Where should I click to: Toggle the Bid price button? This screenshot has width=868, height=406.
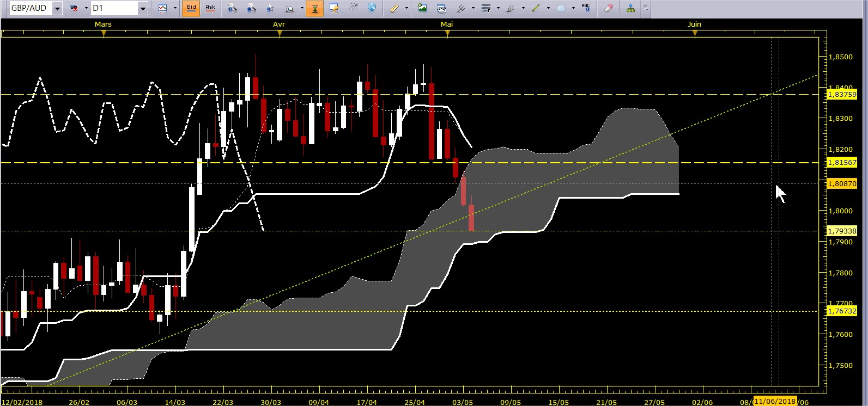191,8
